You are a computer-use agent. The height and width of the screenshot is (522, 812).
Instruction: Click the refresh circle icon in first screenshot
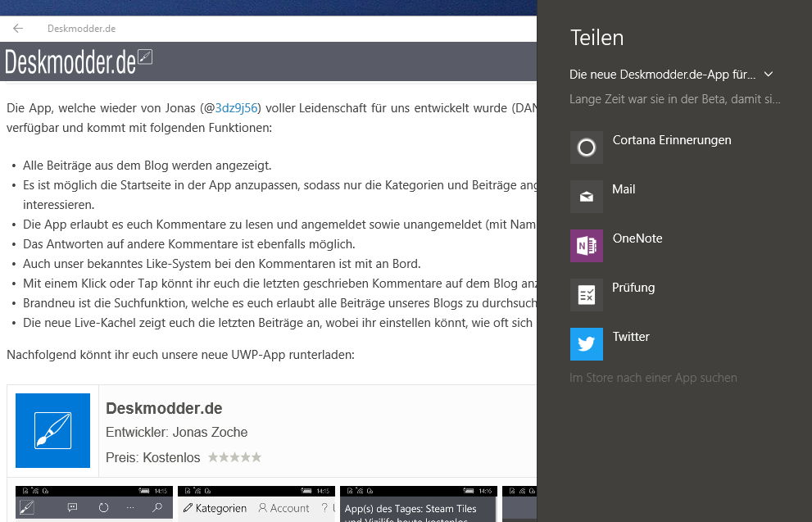(103, 507)
